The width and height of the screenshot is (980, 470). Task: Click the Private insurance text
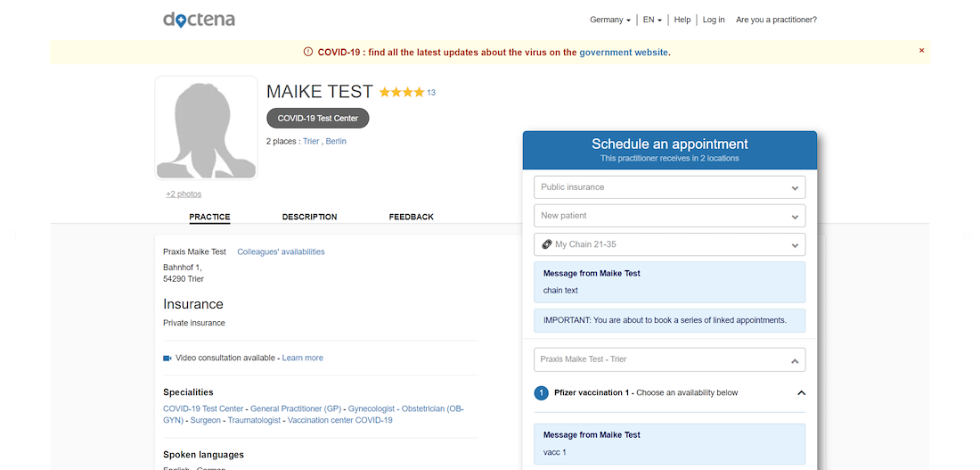193,324
